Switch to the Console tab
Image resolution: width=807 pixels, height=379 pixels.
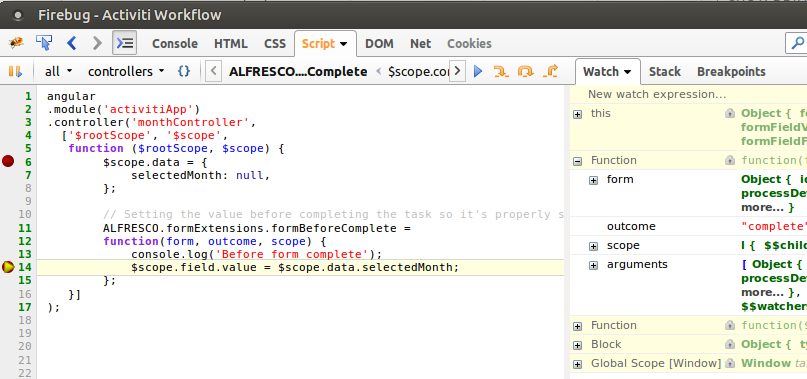[174, 44]
